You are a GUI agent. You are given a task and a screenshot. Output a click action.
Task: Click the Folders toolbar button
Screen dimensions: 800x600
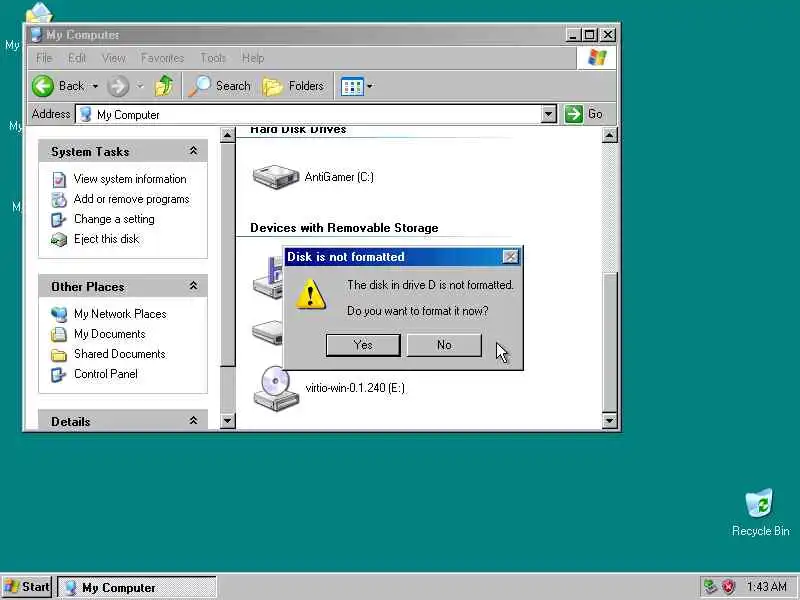coord(293,86)
